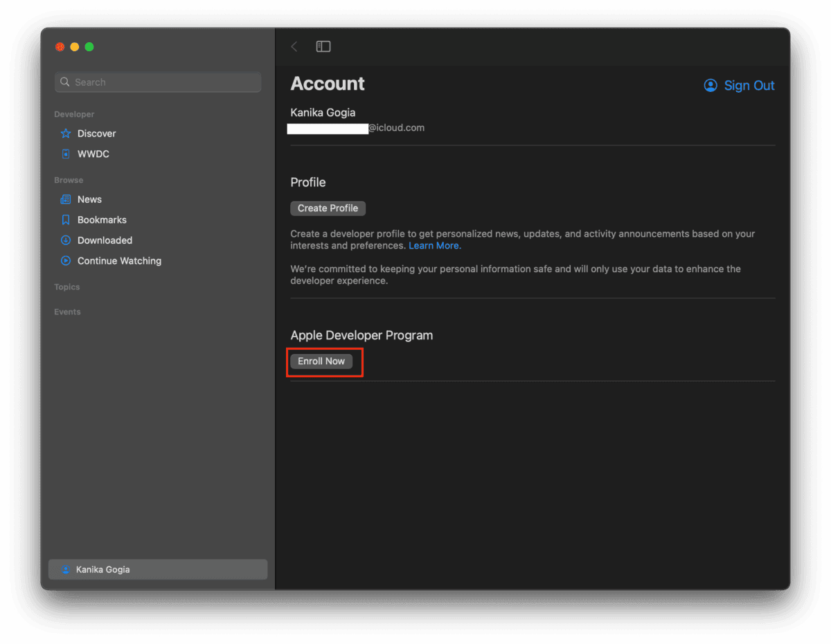The image size is (831, 644).
Task: Select the Bookmarks ribbon icon
Action: point(66,220)
